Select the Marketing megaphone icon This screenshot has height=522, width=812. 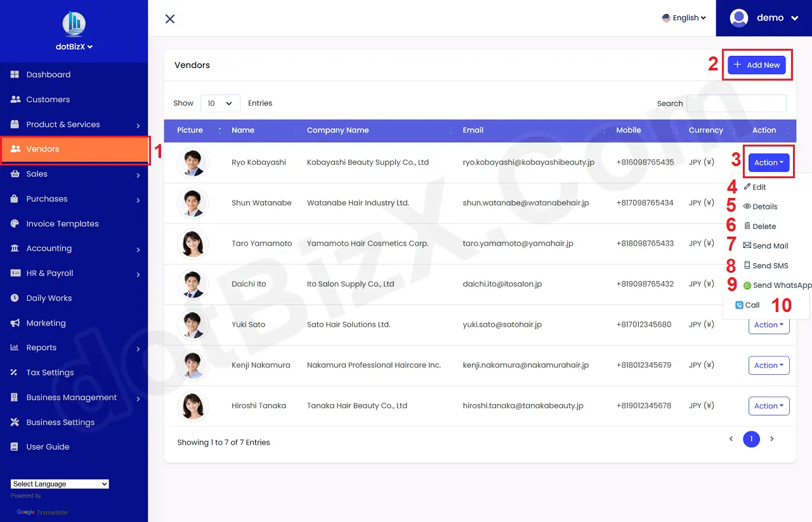pos(14,323)
